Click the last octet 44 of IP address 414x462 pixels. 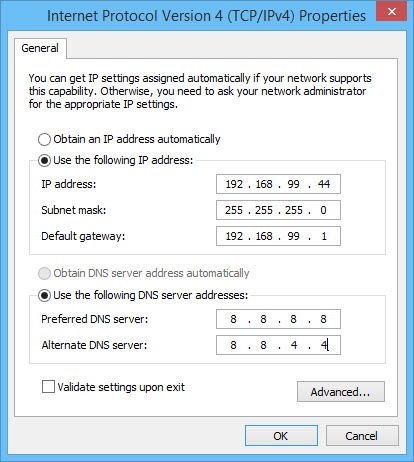[324, 184]
